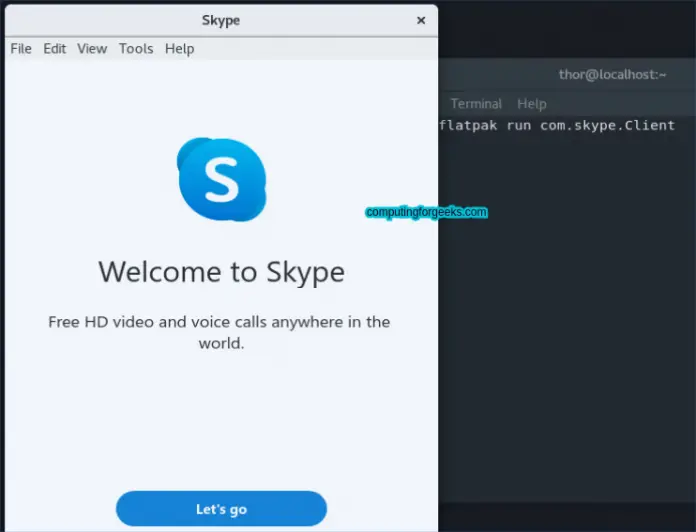
Task: Click the Skype title text in titlebar
Action: pyautogui.click(x=221, y=20)
